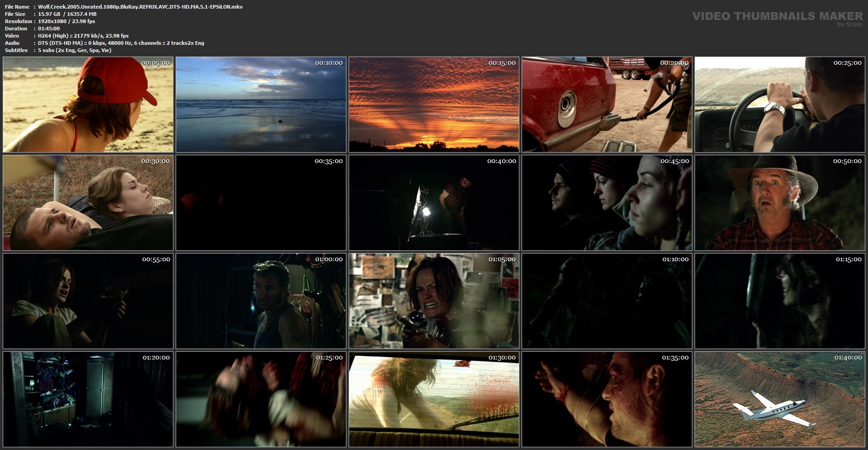Open the 00:20:00 red car refueling thumbnail
Screen dimensions: 868x450
coord(607,105)
